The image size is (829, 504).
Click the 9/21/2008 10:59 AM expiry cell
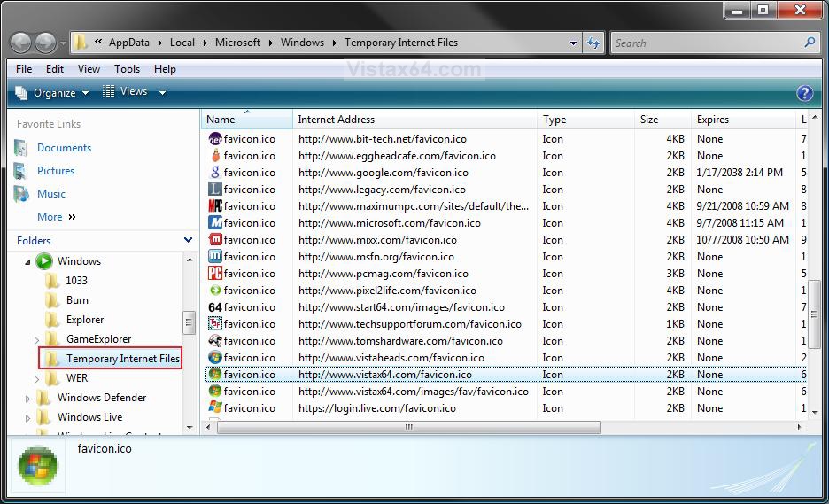click(742, 206)
